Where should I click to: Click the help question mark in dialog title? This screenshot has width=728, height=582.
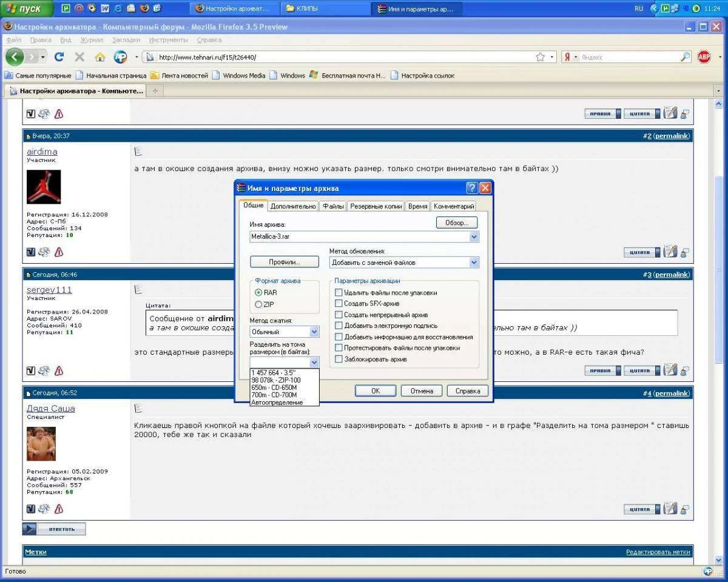tap(471, 188)
